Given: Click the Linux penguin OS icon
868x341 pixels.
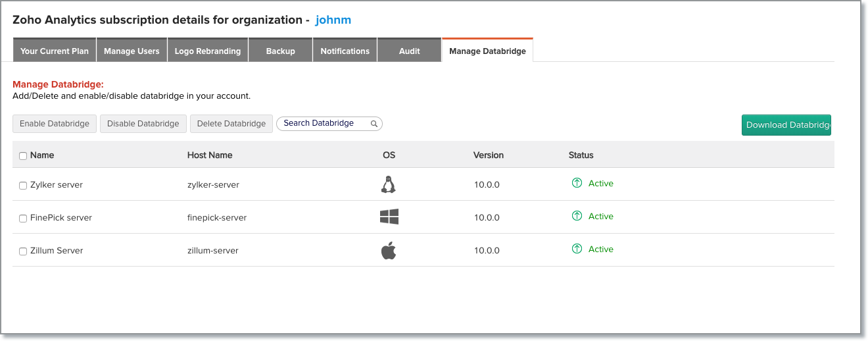Looking at the screenshot, I should tap(389, 184).
